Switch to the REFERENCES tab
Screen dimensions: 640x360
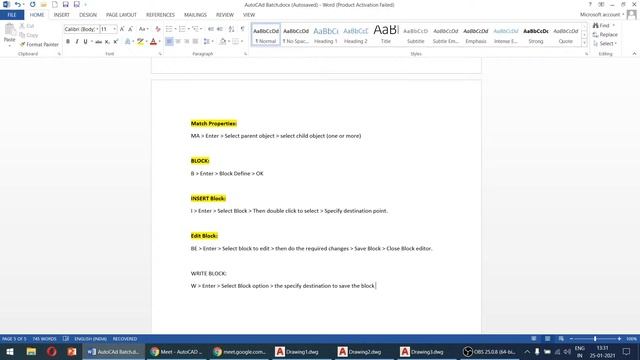pos(160,15)
